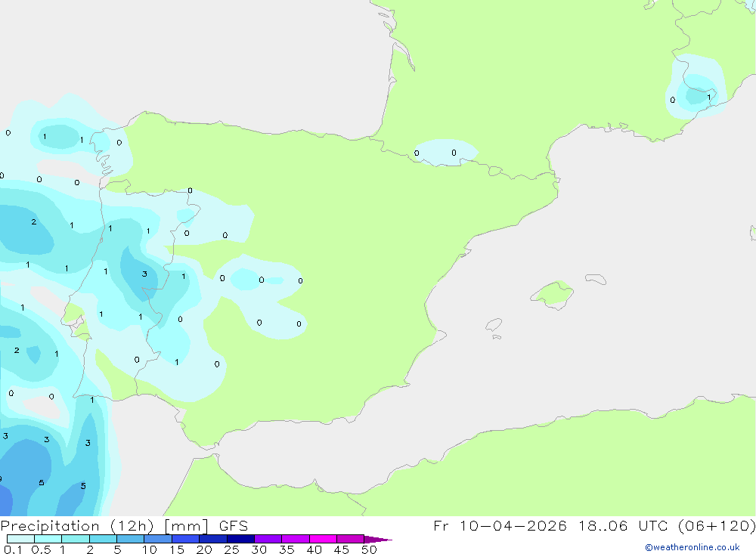Click the 20–25 mm legend color box
This screenshot has height=554, width=756.
point(213,539)
